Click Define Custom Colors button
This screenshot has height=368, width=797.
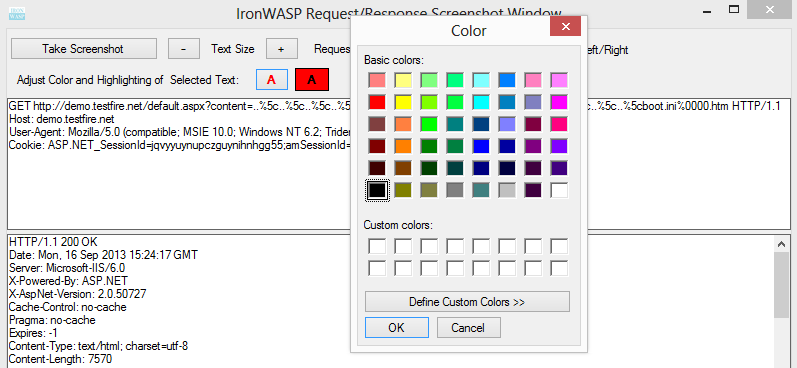tap(467, 301)
